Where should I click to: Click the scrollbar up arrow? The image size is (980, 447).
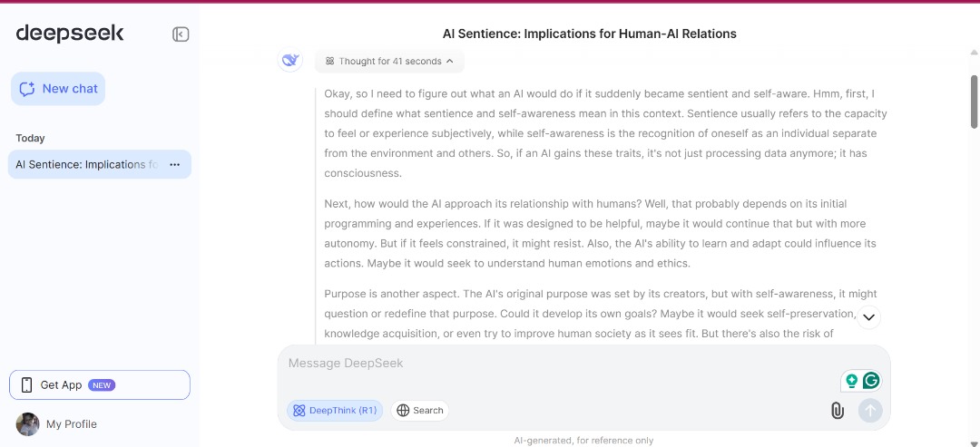(x=975, y=52)
